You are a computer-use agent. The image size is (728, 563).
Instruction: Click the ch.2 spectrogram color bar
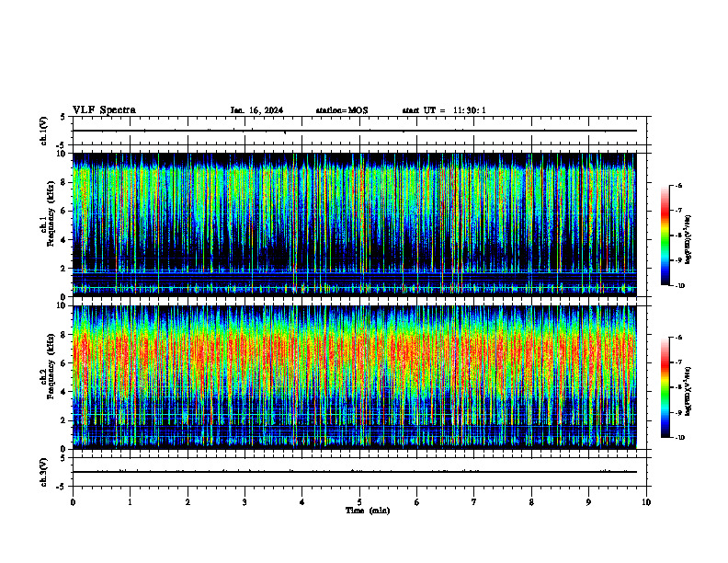pyautogui.click(x=665, y=387)
